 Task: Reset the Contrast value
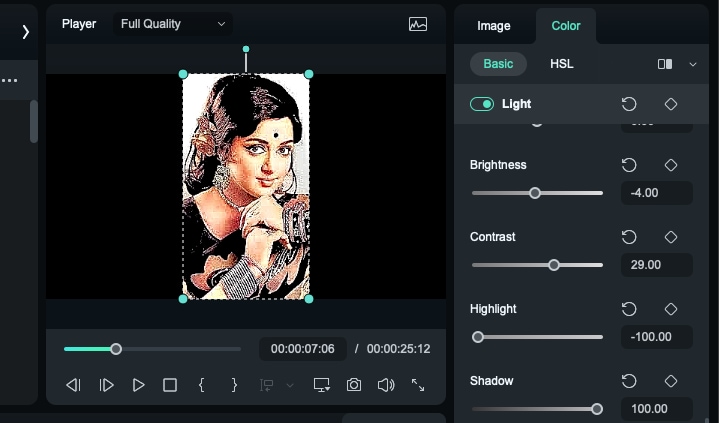click(x=629, y=237)
